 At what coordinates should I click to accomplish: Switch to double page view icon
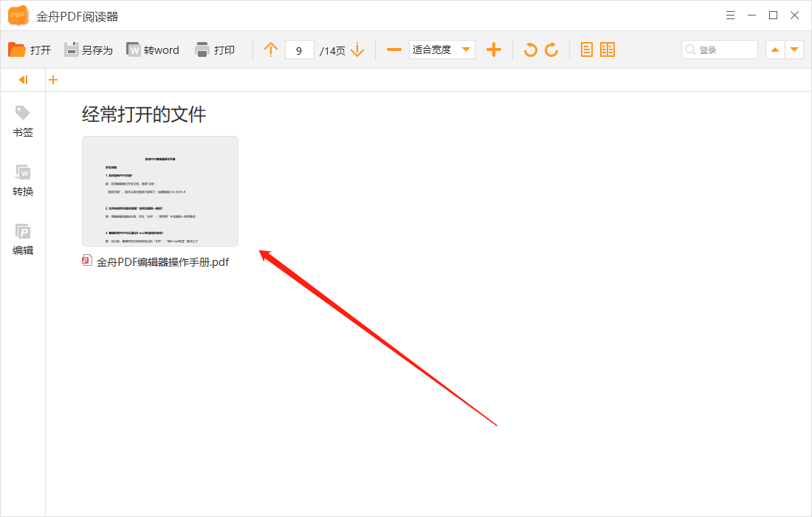[x=607, y=49]
